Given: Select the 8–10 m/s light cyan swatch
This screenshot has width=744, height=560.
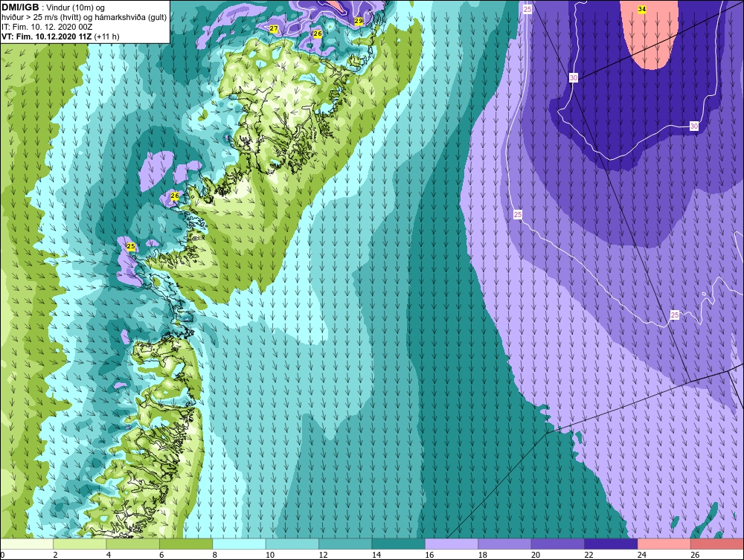Looking at the screenshot, I should point(239,544).
